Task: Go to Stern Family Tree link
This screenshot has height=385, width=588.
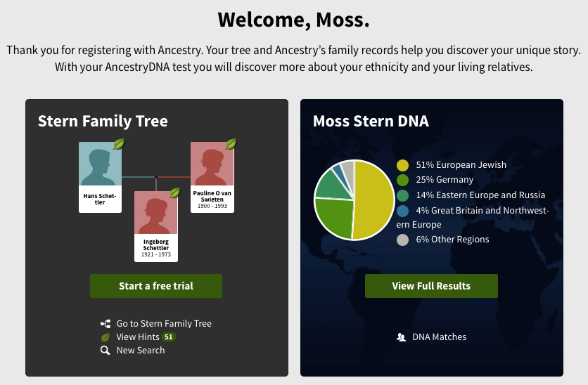Action: [164, 324]
